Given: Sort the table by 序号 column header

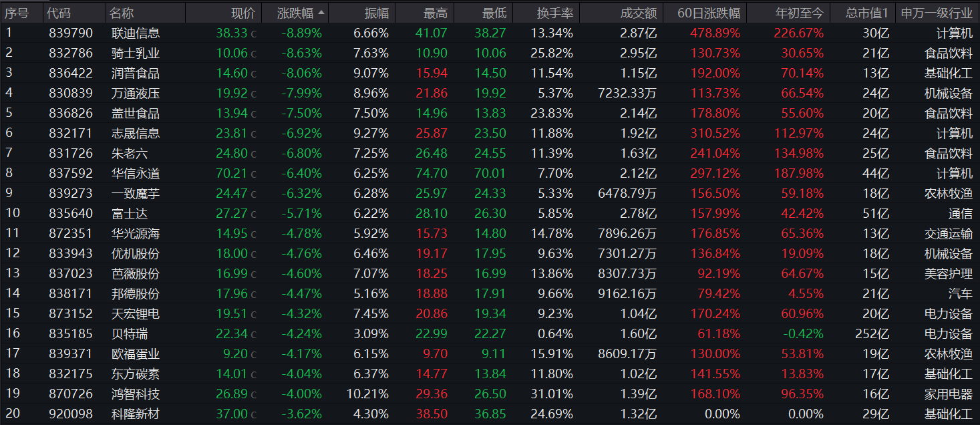Looking at the screenshot, I should (17, 13).
